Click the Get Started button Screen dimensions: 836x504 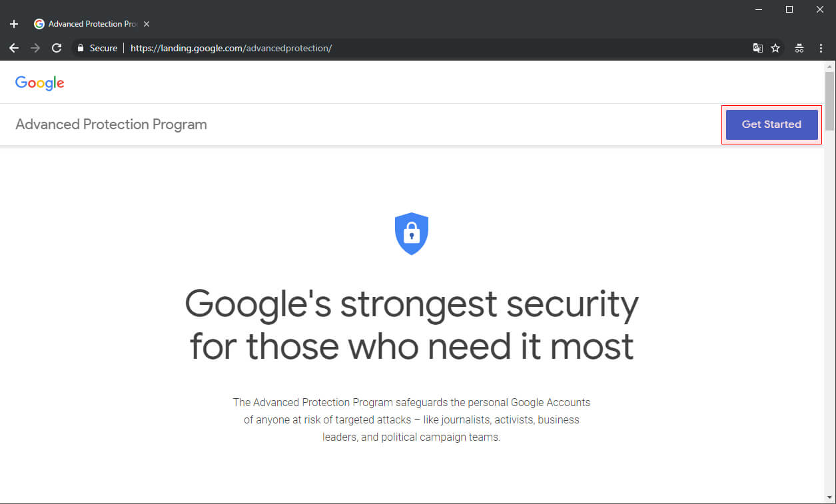coord(771,124)
